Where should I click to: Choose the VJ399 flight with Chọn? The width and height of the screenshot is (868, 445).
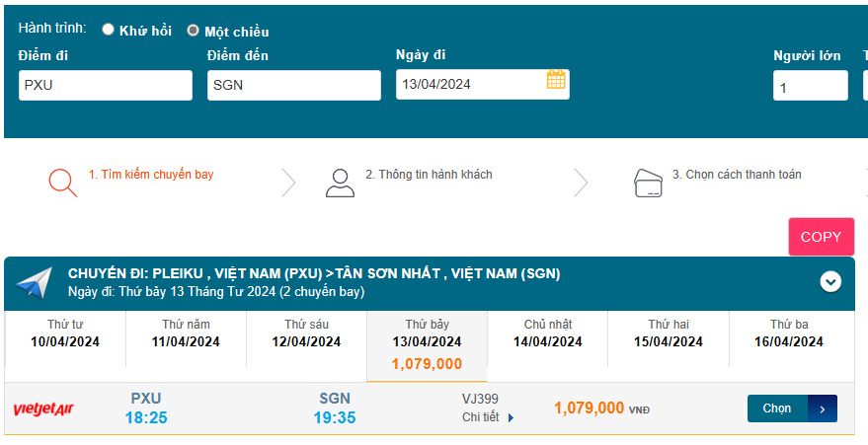(x=777, y=408)
